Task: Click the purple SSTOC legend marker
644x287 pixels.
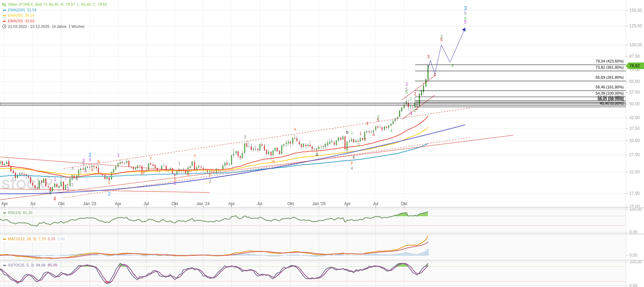Action: 4,265
